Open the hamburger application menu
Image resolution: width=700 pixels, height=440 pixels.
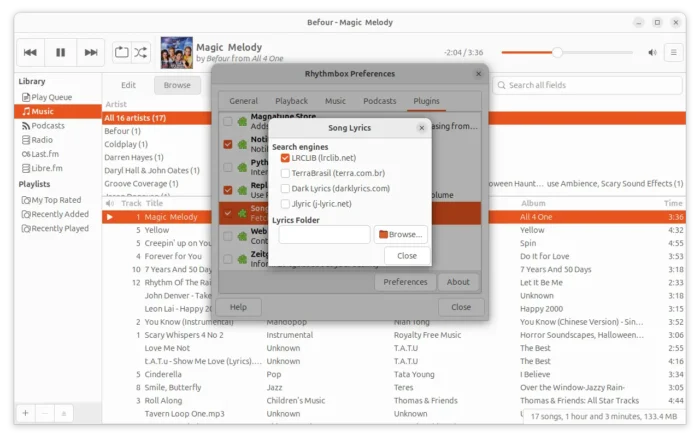(674, 53)
